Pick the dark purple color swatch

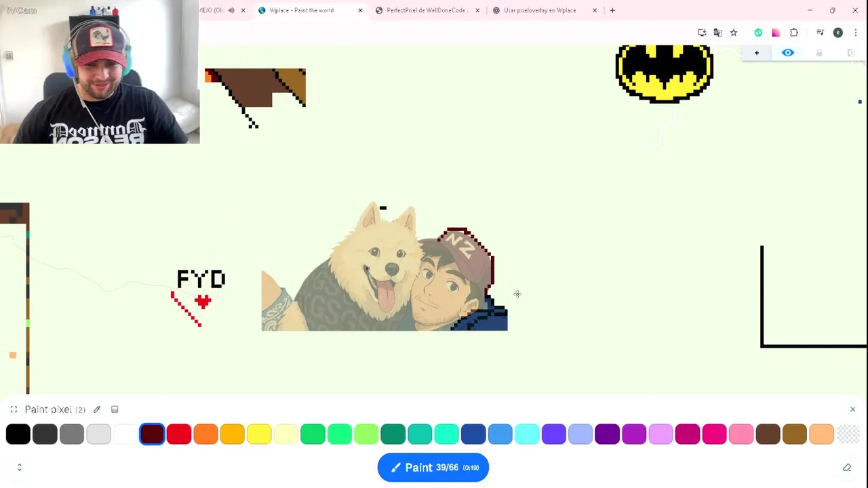[608, 434]
